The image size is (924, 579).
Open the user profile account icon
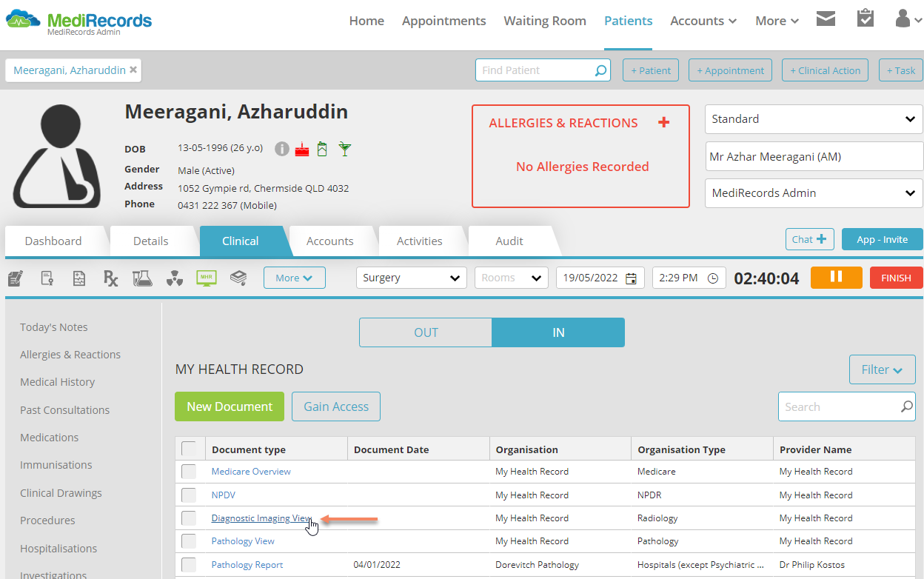[x=908, y=19]
